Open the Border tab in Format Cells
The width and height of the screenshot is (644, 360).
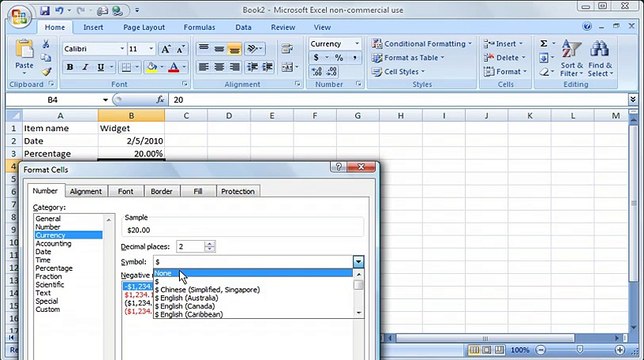[161, 191]
